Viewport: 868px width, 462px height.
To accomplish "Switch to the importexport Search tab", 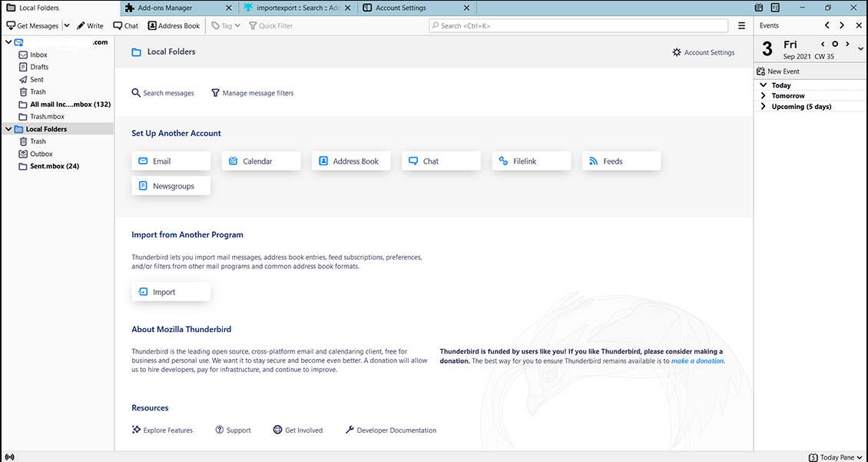I will click(299, 8).
